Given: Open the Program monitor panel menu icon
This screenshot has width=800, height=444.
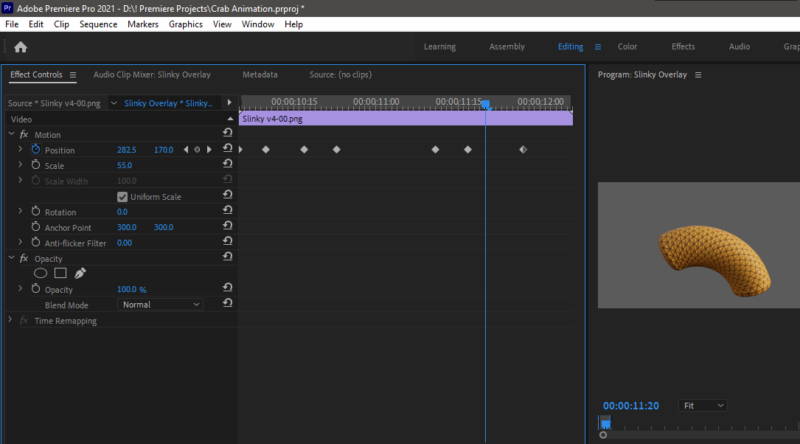Looking at the screenshot, I should point(698,75).
